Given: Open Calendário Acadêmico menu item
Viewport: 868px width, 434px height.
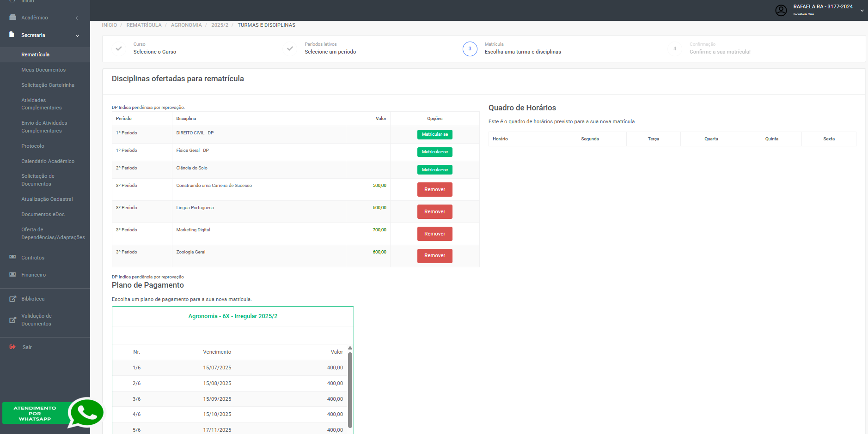Looking at the screenshot, I should click(x=48, y=161).
